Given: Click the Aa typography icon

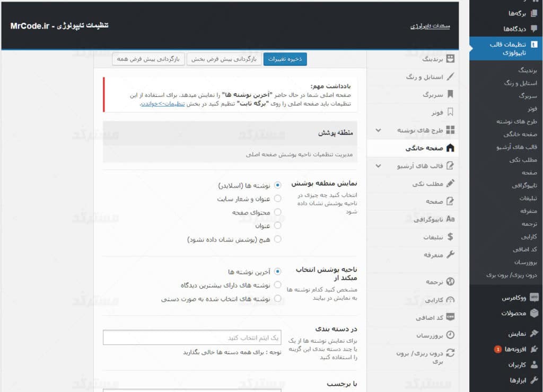Looking at the screenshot, I should pyautogui.click(x=450, y=219).
